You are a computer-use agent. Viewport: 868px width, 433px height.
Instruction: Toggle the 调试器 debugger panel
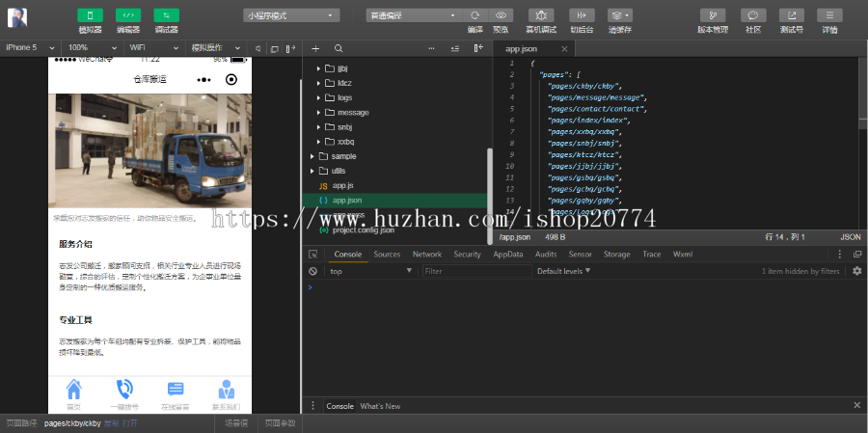click(x=166, y=15)
